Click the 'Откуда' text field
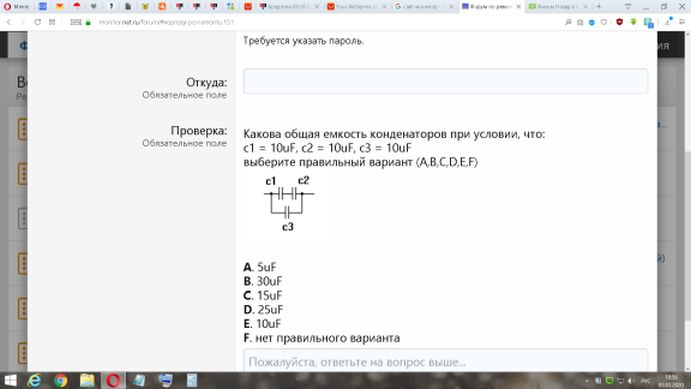This screenshot has height=389, width=691. point(446,81)
